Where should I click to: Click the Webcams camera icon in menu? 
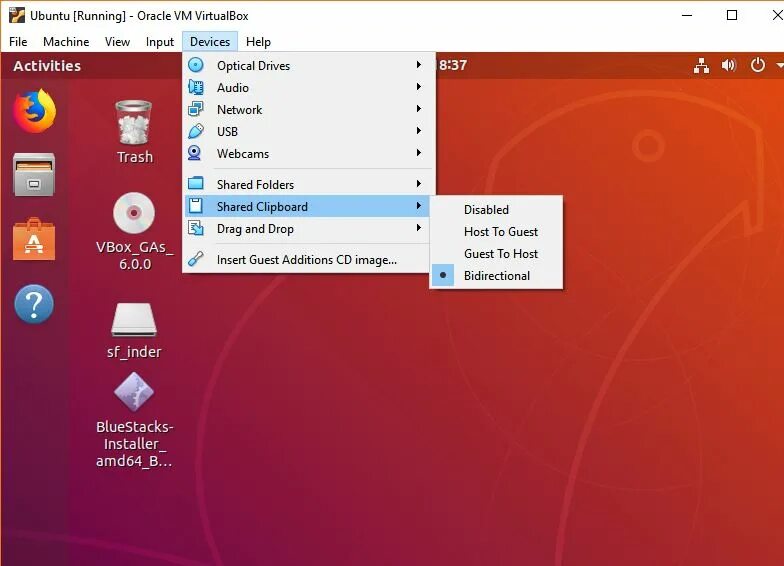point(194,153)
